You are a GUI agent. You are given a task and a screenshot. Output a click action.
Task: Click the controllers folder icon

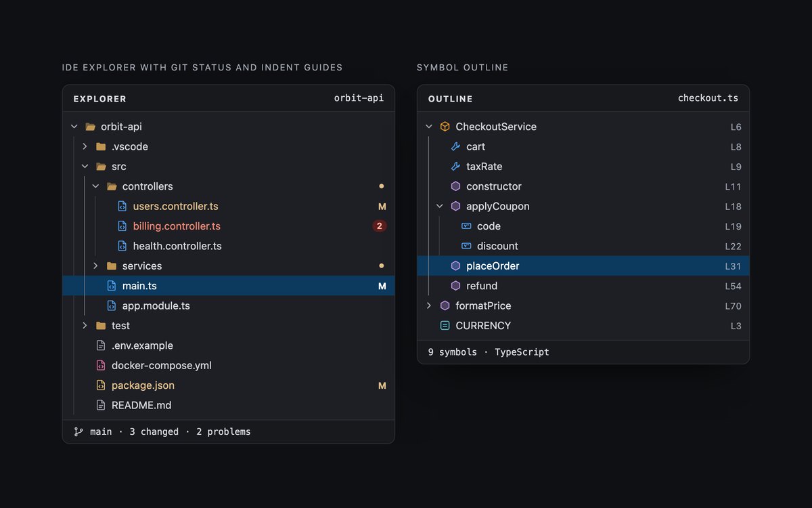pyautogui.click(x=112, y=186)
